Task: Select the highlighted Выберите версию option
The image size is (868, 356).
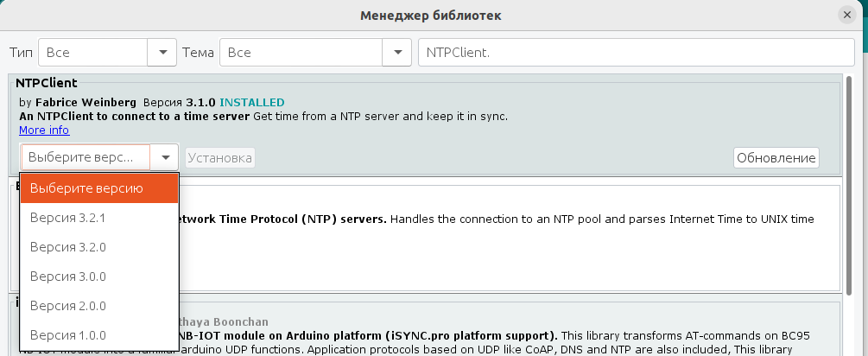Action: coord(99,188)
